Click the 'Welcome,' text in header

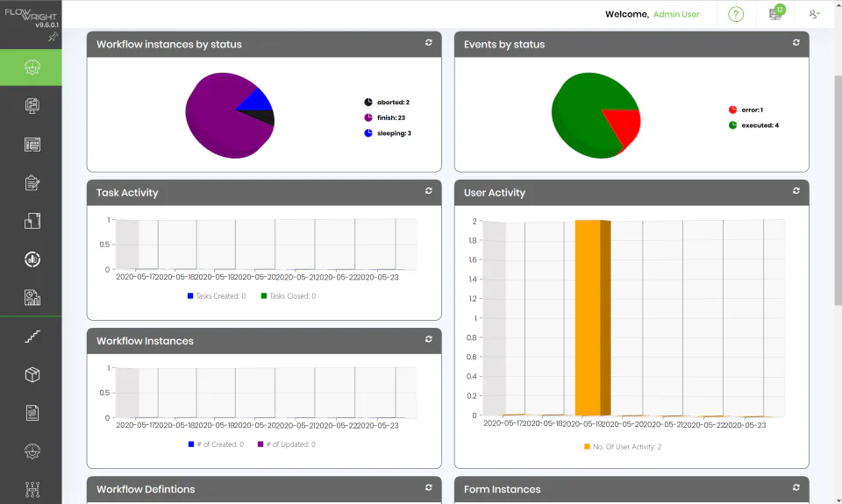tap(626, 15)
